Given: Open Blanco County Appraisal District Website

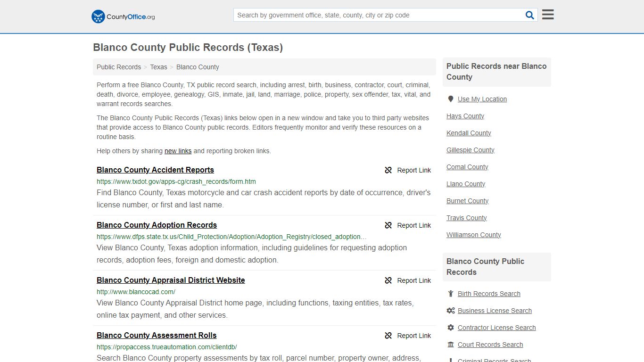Looking at the screenshot, I should (171, 280).
